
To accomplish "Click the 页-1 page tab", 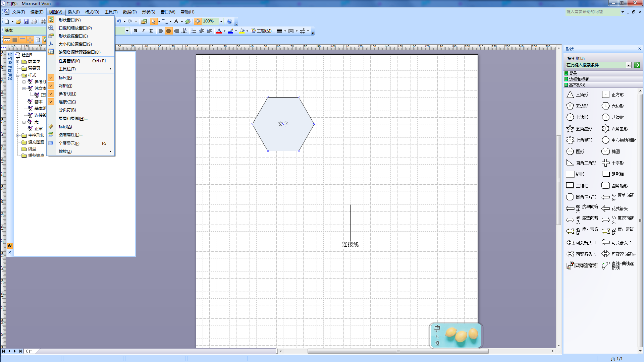I will pos(30,351).
